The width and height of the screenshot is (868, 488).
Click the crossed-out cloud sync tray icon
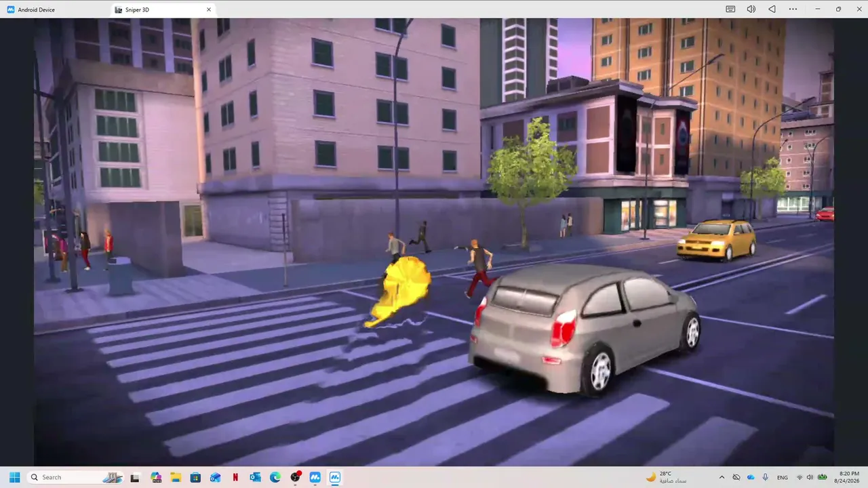(x=736, y=477)
